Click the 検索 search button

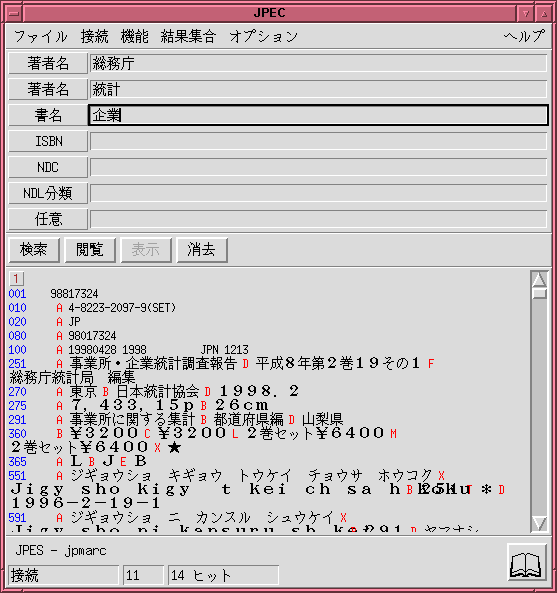[x=34, y=250]
